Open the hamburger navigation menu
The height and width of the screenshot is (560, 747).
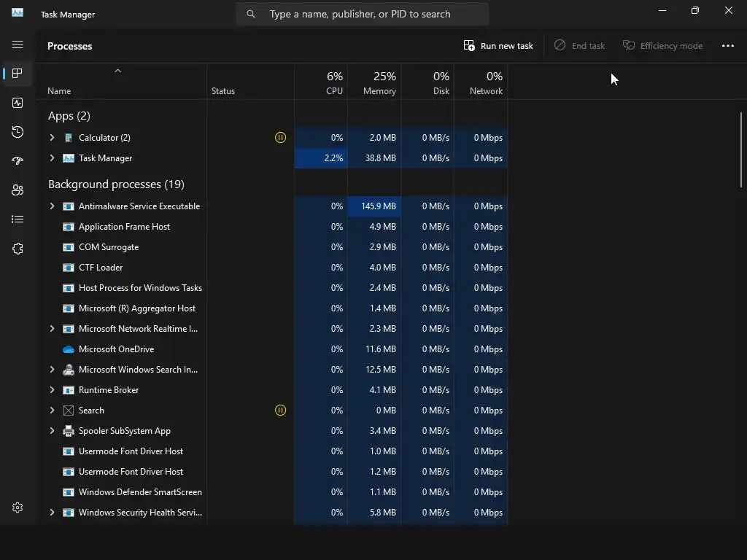point(18,44)
